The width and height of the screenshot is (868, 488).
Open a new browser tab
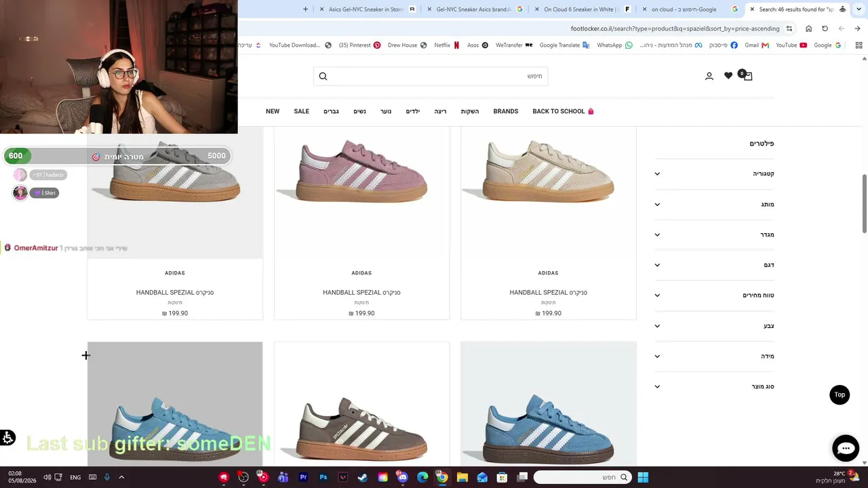click(x=305, y=9)
